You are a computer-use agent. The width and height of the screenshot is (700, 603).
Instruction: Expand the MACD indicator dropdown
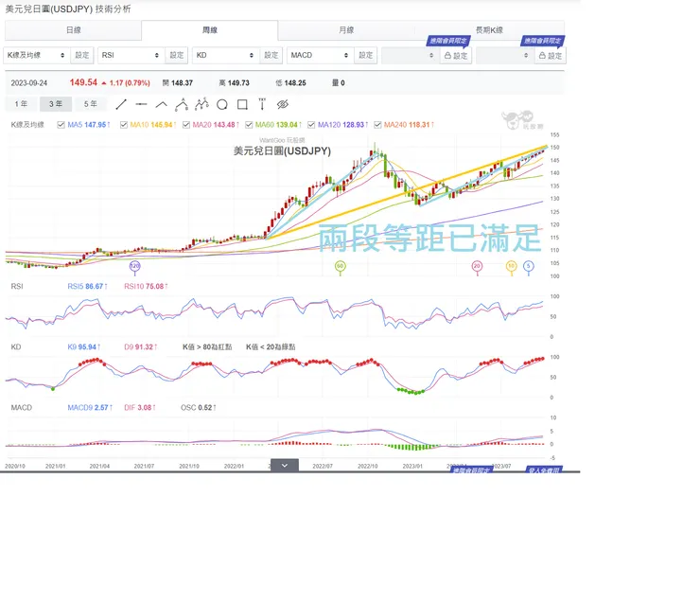(x=320, y=56)
